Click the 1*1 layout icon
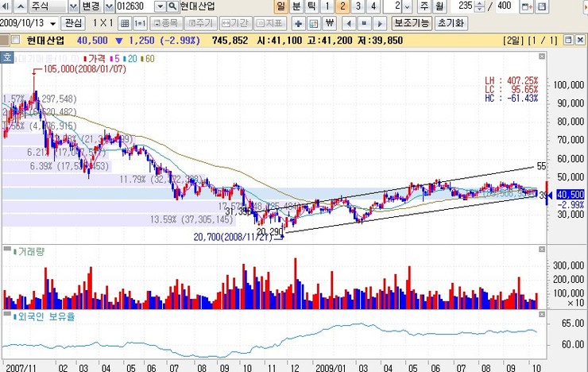The image size is (588, 372). pyautogui.click(x=140, y=24)
